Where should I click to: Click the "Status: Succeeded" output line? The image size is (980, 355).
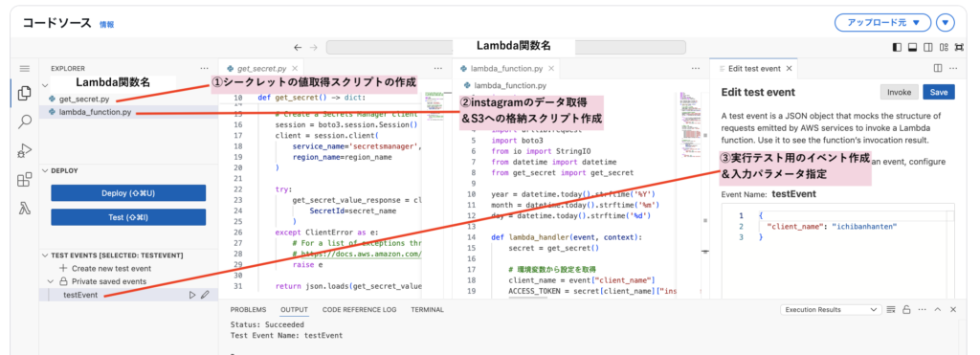tap(267, 325)
